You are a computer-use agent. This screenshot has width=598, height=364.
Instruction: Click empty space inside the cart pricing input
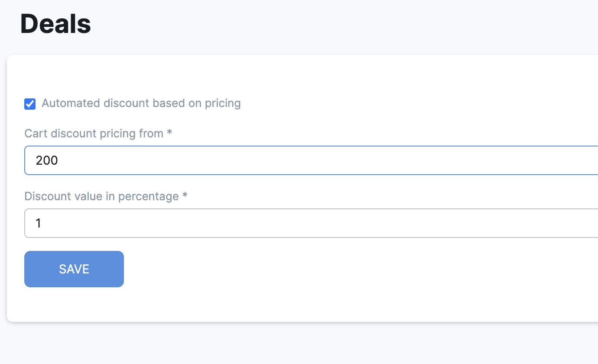[347, 160]
